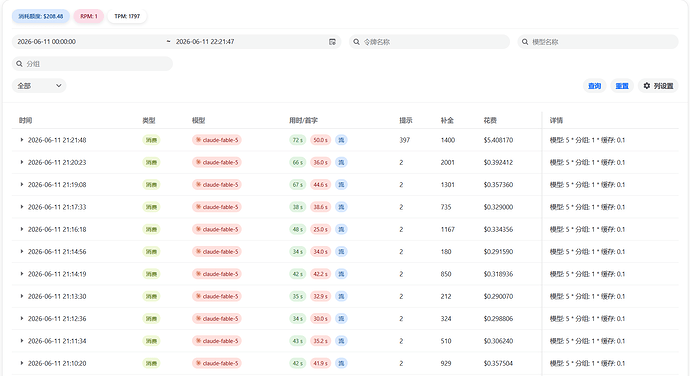Click the search icon in model name field

pyautogui.click(x=525, y=42)
